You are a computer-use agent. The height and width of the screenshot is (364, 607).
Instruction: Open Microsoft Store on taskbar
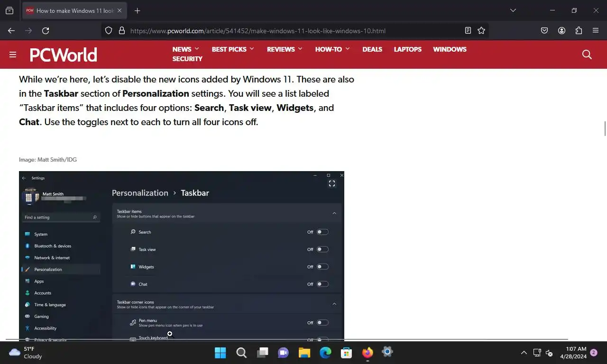tap(346, 353)
